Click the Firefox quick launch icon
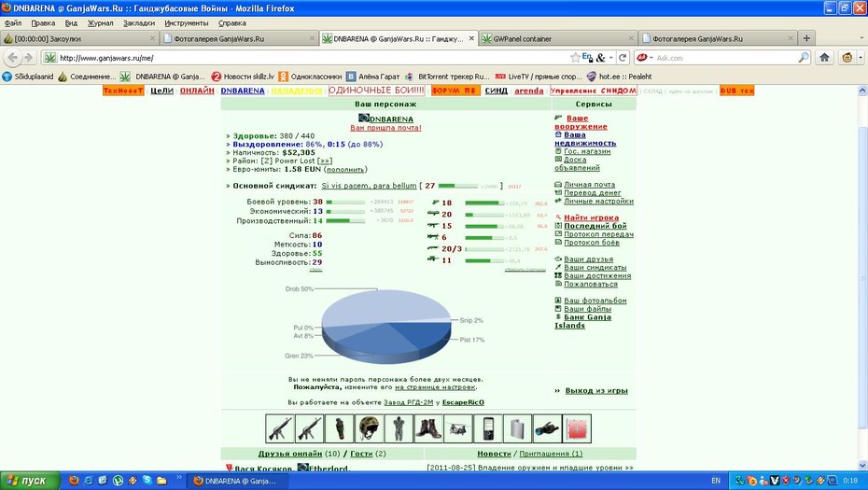The height and width of the screenshot is (490, 868). pyautogui.click(x=74, y=480)
